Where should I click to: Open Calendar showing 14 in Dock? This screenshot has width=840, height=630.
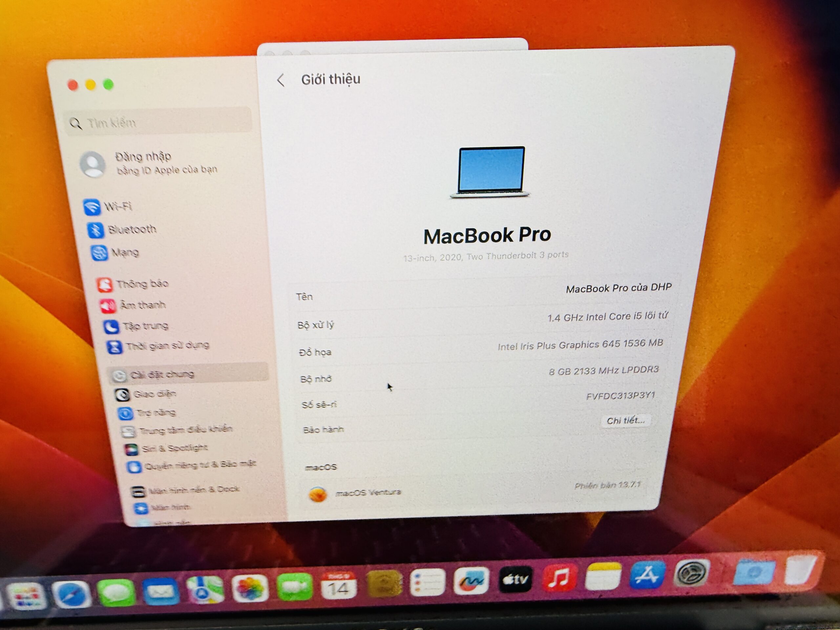coord(338,585)
